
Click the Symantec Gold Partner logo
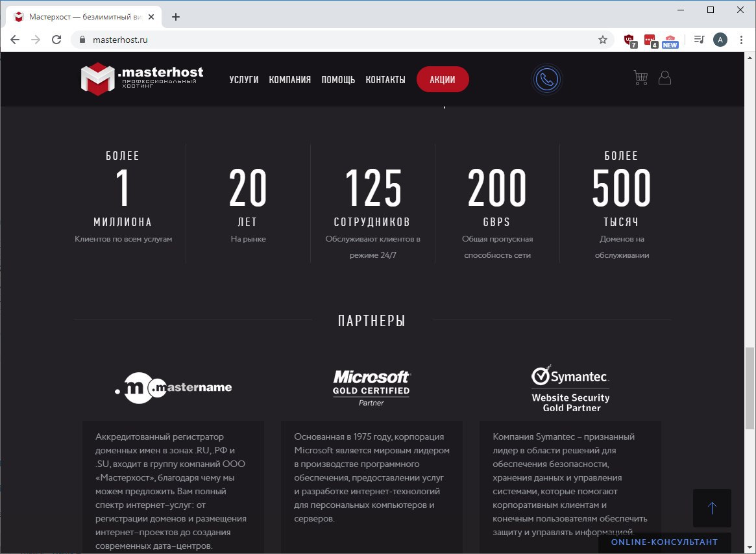click(x=570, y=389)
